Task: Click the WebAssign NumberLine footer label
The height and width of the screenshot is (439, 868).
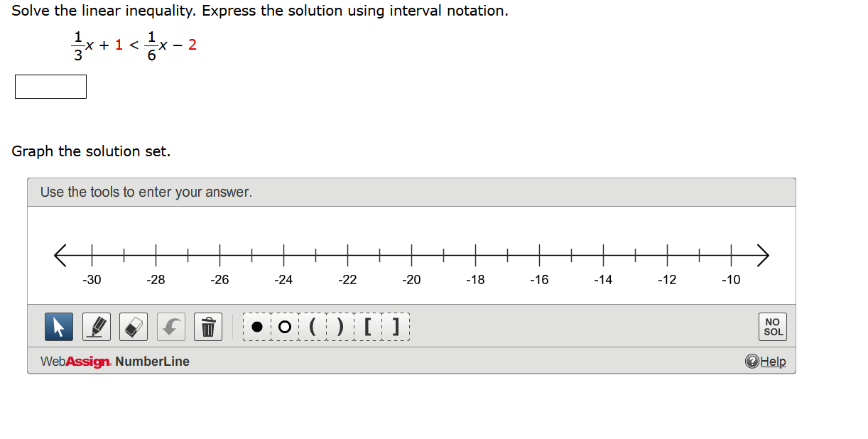Action: pos(114,361)
